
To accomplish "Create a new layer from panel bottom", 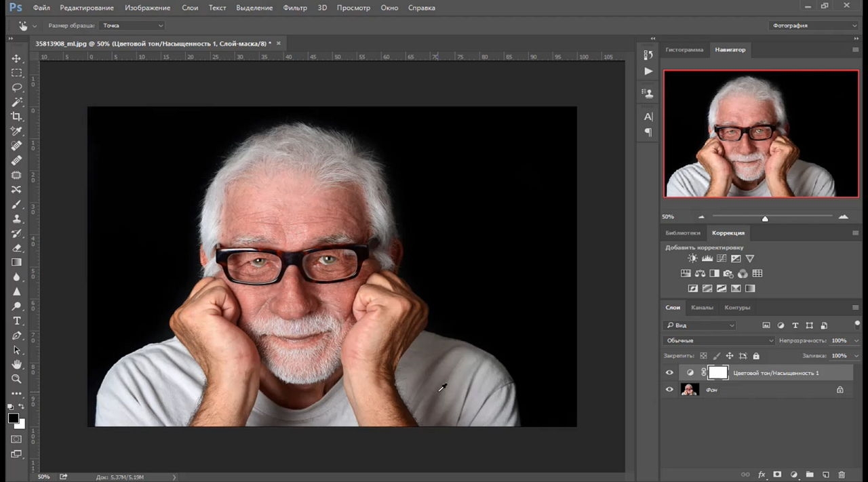I will [825, 475].
